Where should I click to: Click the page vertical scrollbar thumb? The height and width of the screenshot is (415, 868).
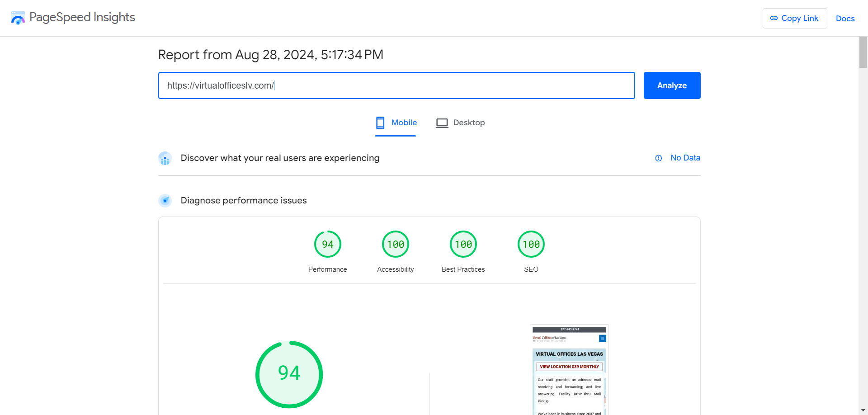[863, 52]
